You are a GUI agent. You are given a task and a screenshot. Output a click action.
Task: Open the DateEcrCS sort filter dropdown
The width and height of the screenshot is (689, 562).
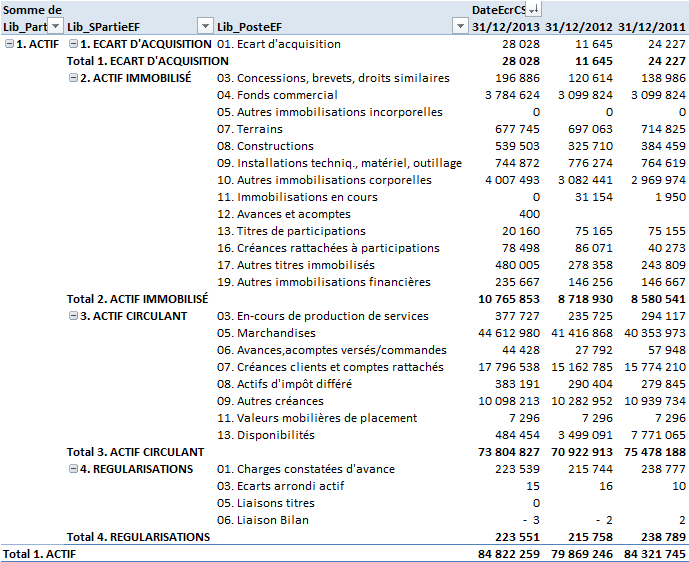pyautogui.click(x=534, y=9)
